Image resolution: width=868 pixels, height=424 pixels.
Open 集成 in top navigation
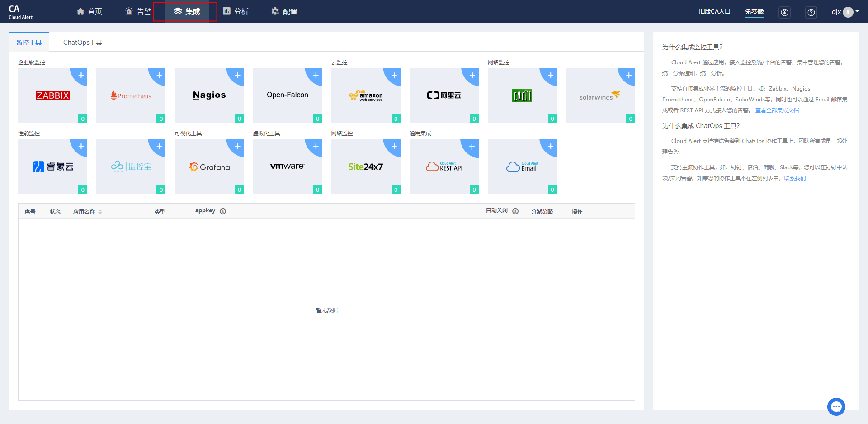tap(187, 11)
